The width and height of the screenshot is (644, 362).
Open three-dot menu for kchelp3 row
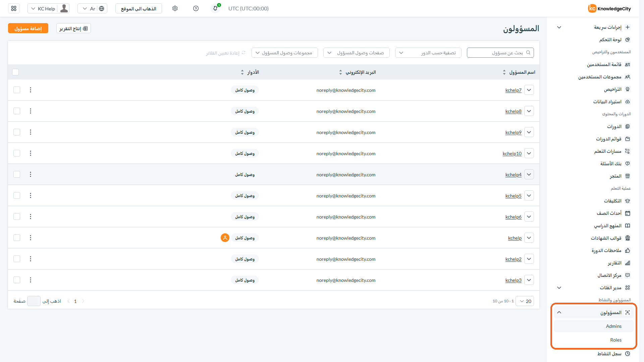click(x=31, y=280)
